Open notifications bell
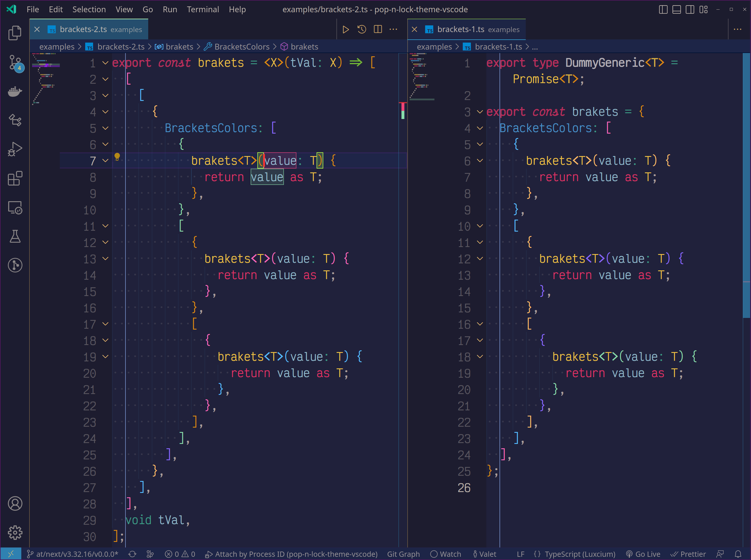The width and height of the screenshot is (751, 560). coord(738,554)
